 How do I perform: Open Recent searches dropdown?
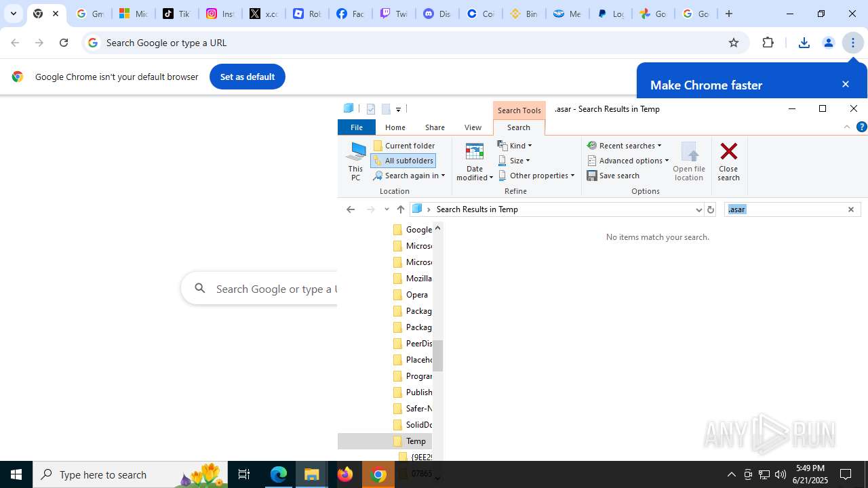[x=625, y=146]
